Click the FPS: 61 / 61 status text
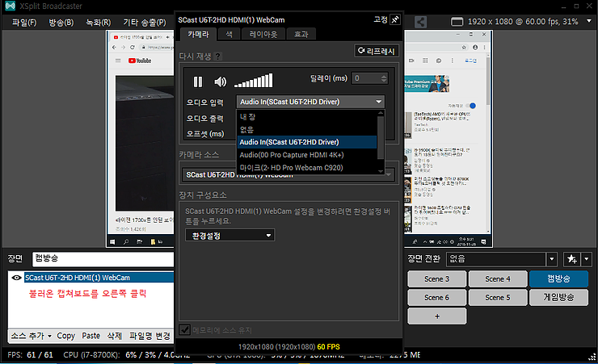 click(30, 355)
